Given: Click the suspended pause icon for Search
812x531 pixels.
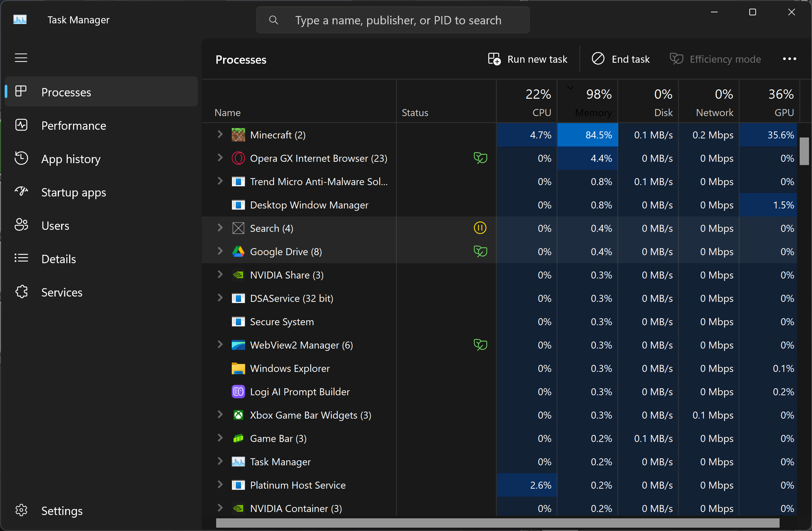Looking at the screenshot, I should [x=480, y=228].
